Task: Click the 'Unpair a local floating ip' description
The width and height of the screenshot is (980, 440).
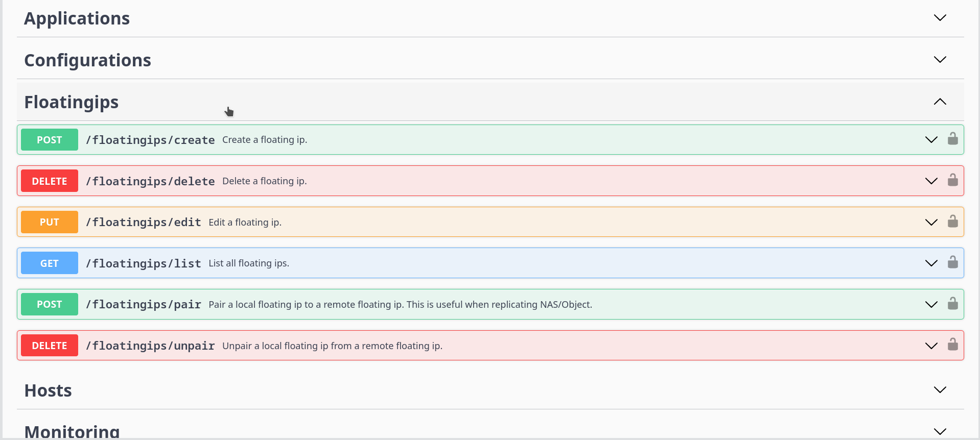Action: 333,346
